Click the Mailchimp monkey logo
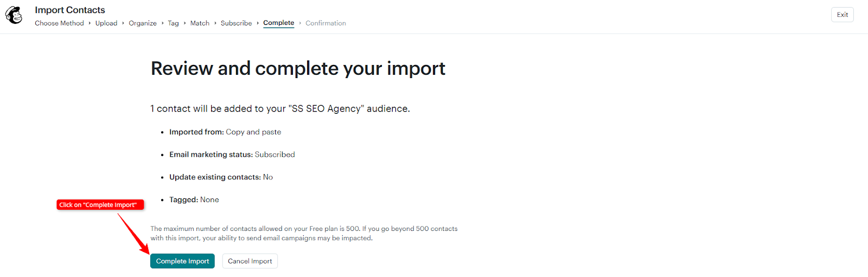The height and width of the screenshot is (277, 868). tap(14, 16)
